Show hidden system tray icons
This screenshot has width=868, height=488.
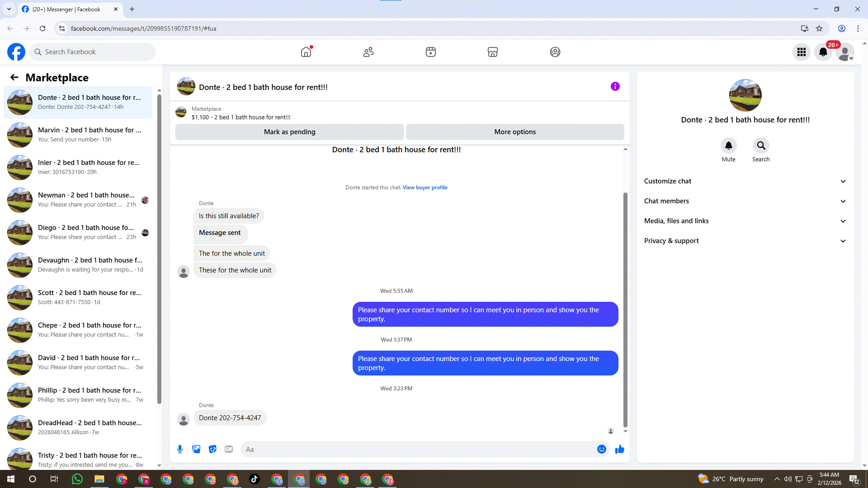777,479
